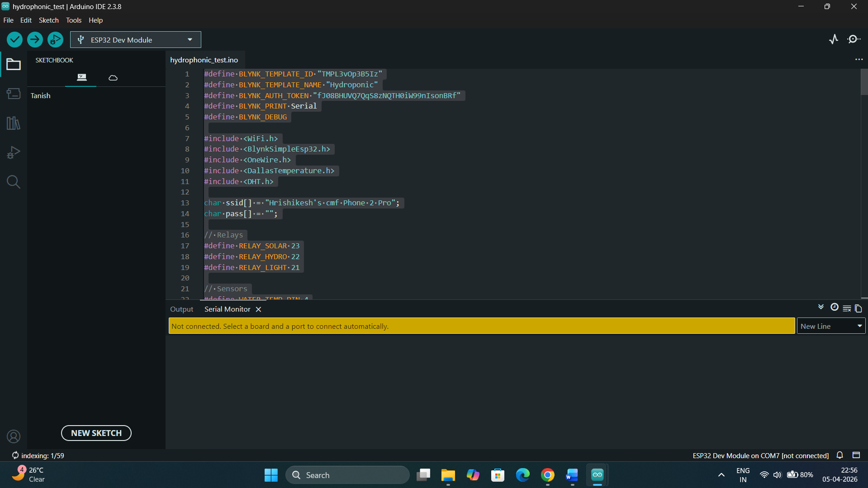Open Debug panel in sidebar
868x488 pixels.
point(13,152)
